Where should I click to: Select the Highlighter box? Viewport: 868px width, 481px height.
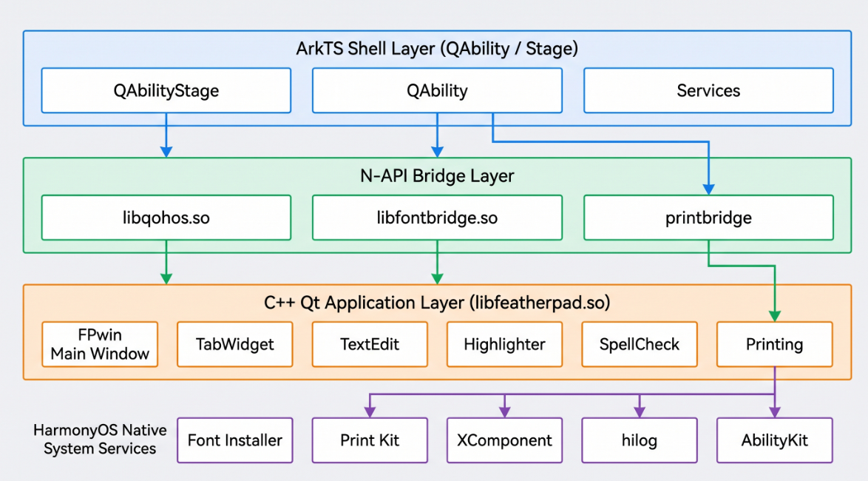click(504, 344)
